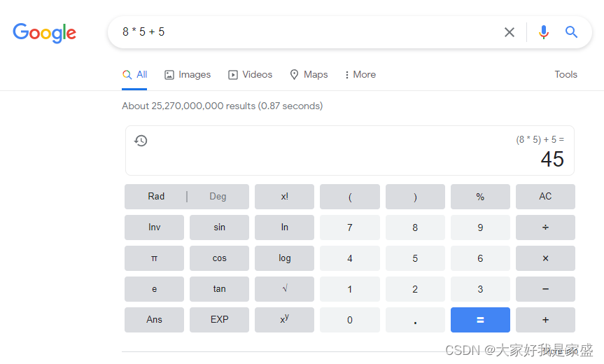Screen dimensions: 604x364
Task: Insert Euler's constant e
Action: click(154, 289)
